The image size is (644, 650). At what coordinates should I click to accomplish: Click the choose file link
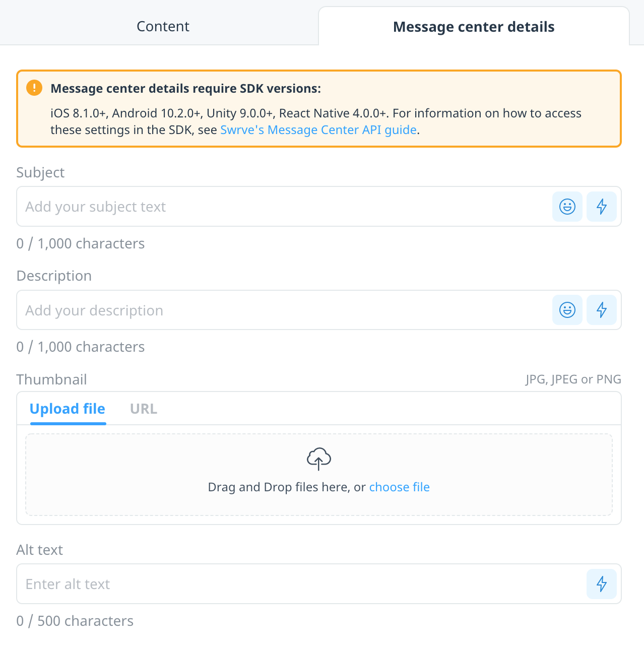(400, 487)
